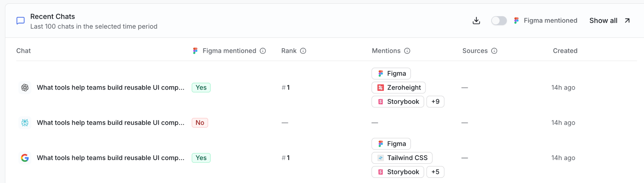
Task: Click the Chat column header
Action: tap(24, 51)
